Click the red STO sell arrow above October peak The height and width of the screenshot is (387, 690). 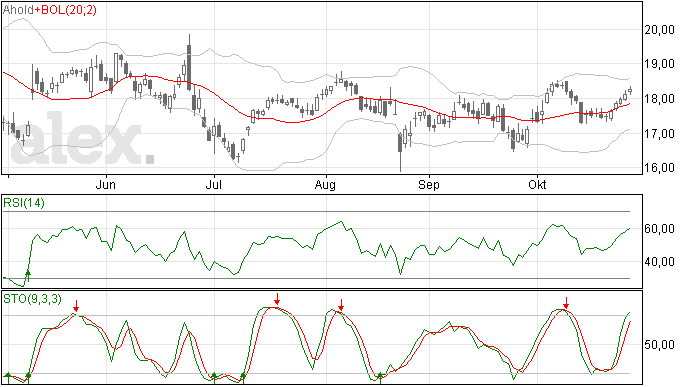point(566,303)
